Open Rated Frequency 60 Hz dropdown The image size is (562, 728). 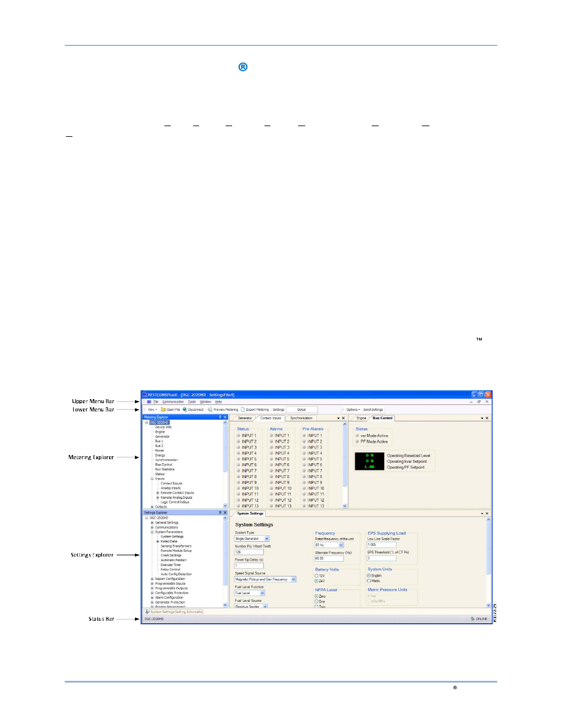click(x=341, y=545)
